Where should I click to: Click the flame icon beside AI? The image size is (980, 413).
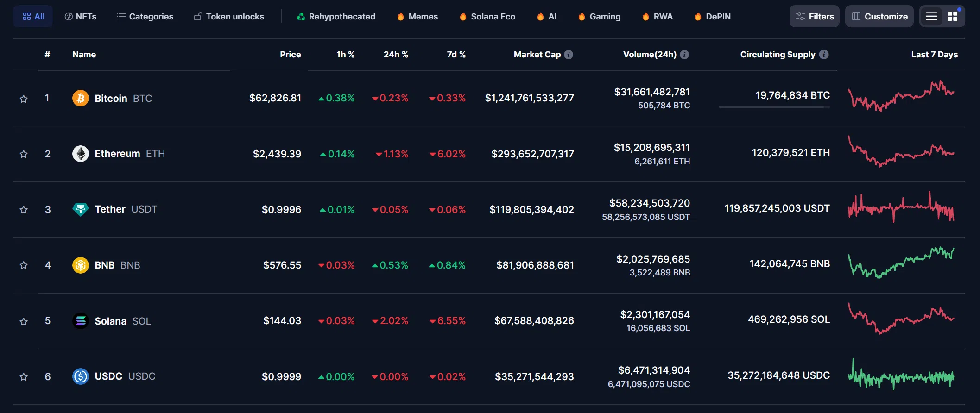tap(540, 17)
